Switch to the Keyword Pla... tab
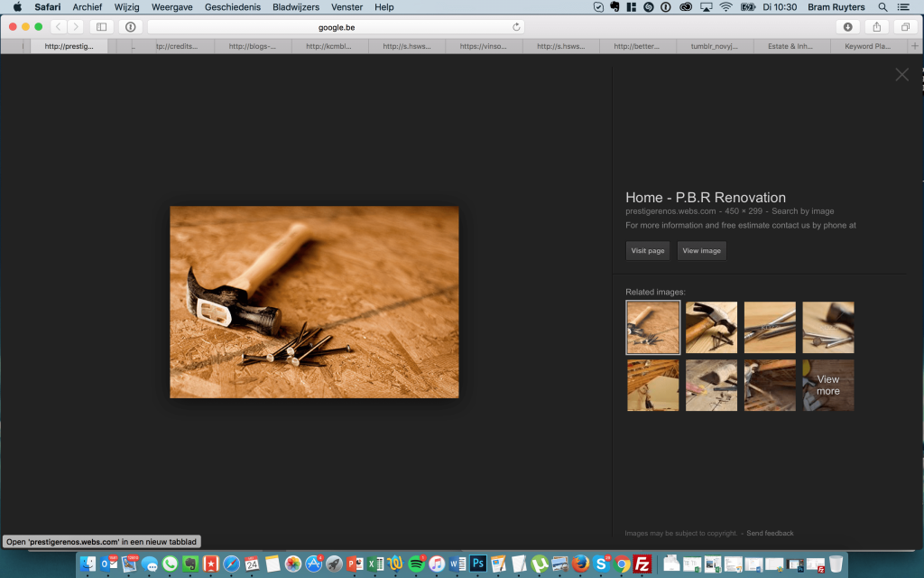924x578 pixels. tap(867, 46)
